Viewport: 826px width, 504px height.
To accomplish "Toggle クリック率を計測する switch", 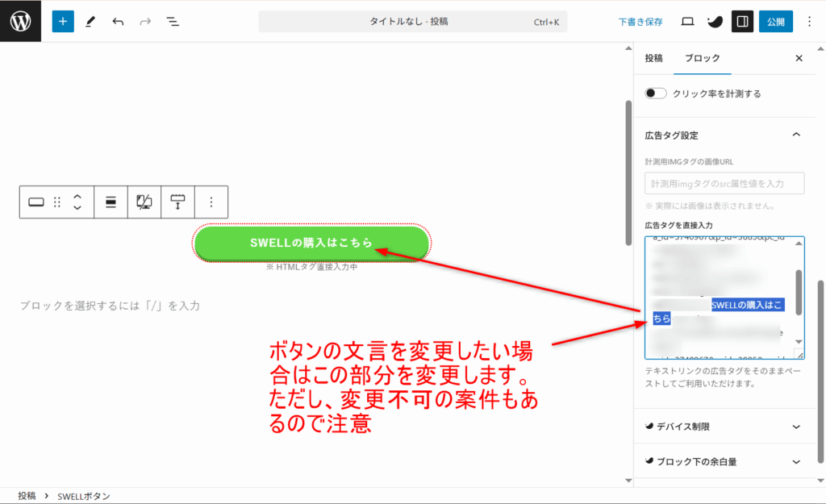I will tap(655, 94).
